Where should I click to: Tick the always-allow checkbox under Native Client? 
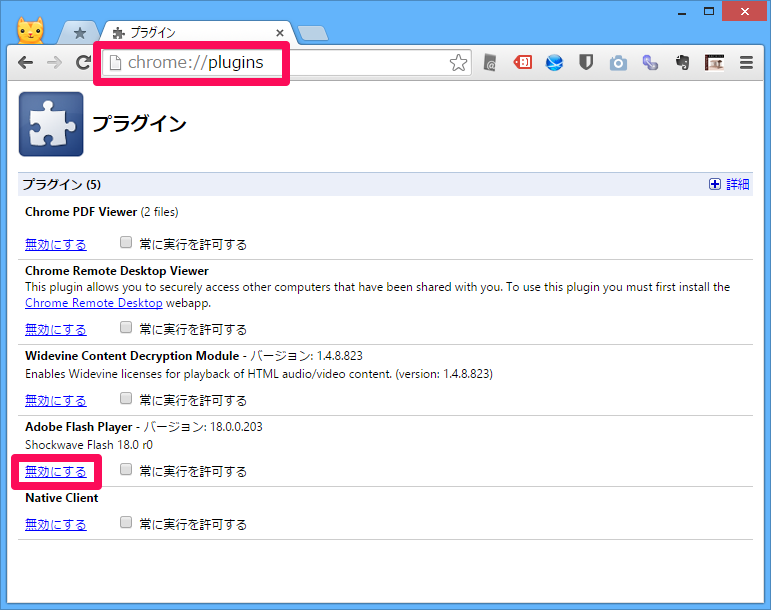pos(126,523)
